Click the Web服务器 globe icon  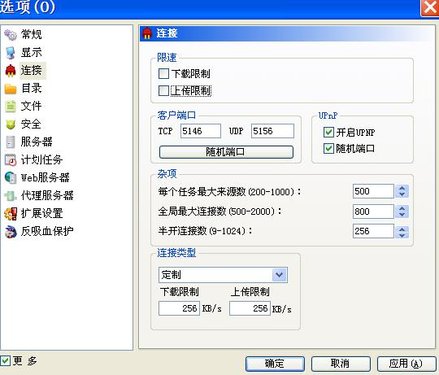(10, 178)
